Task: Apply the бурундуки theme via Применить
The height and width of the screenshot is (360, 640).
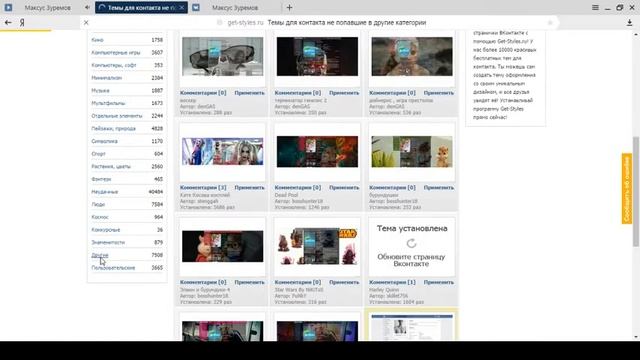Action: (x=439, y=188)
